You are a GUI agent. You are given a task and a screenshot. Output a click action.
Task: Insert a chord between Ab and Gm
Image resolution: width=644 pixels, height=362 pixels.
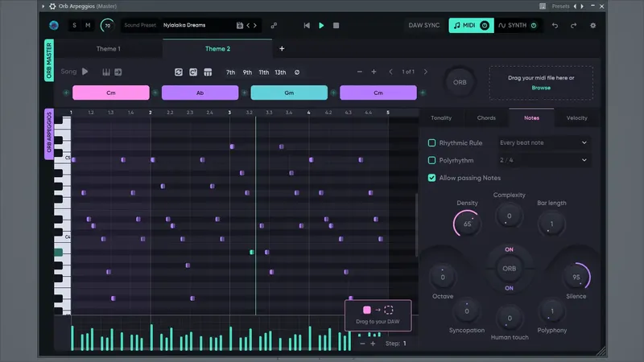pyautogui.click(x=245, y=93)
